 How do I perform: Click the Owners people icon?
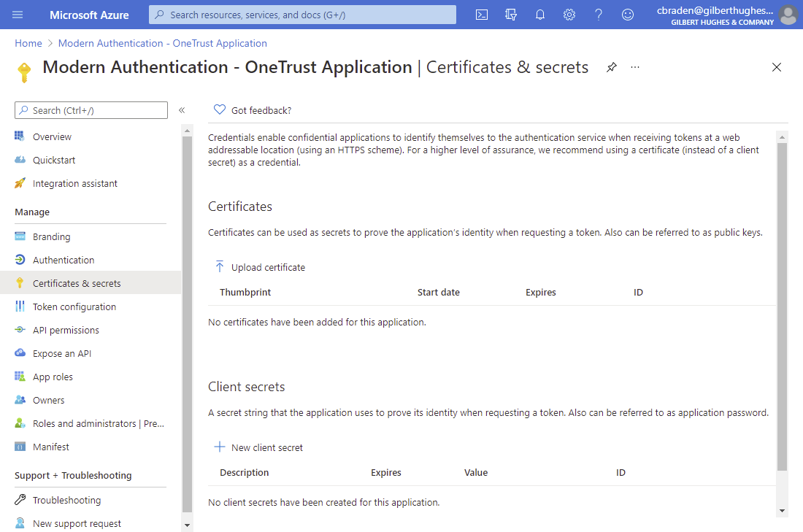pos(20,400)
